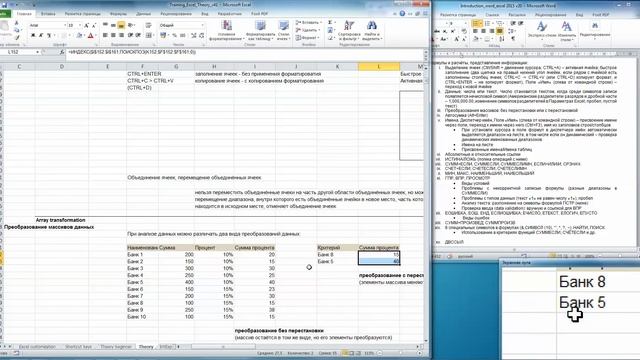Increase decimal places in Excel
The height and width of the screenshot is (360, 640).
(194, 36)
